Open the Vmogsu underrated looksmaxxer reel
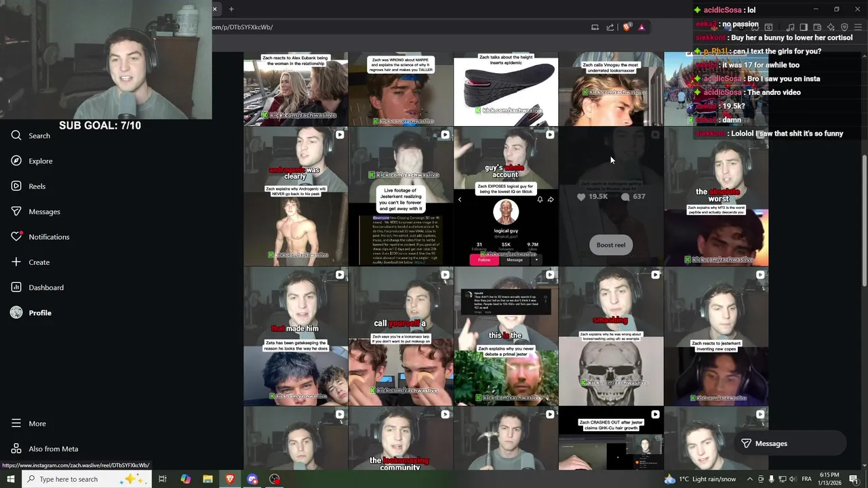 tap(611, 89)
